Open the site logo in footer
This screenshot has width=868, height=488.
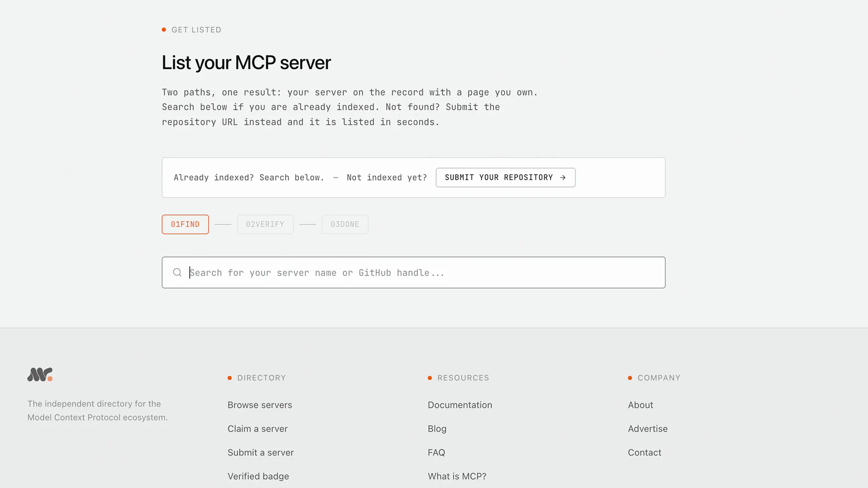tap(40, 375)
